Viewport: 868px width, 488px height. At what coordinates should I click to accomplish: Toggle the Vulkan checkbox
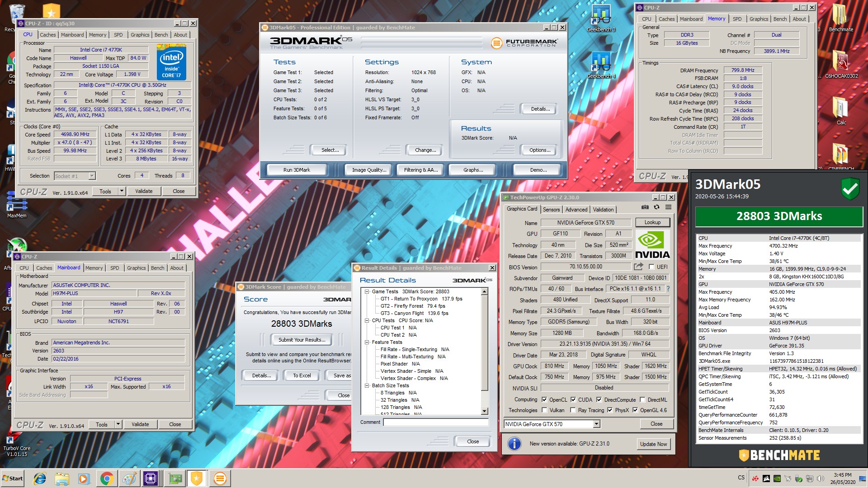544,410
